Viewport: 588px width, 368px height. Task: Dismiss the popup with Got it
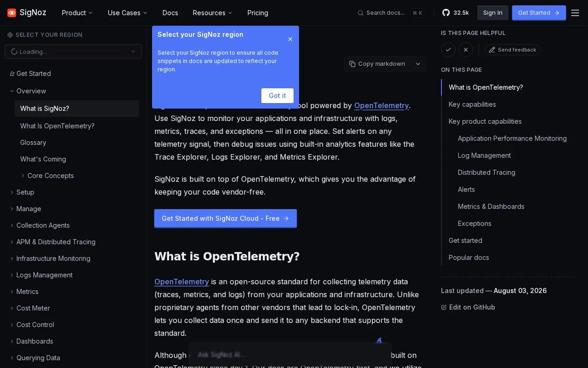(277, 96)
